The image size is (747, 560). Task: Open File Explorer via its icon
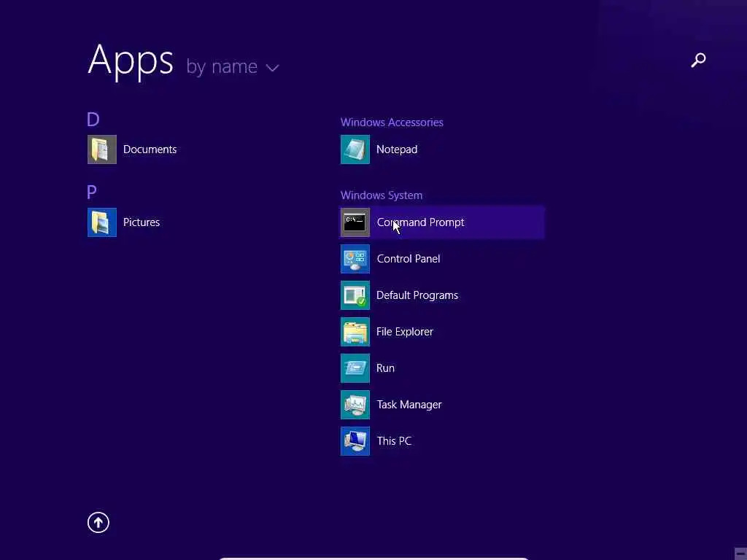coord(355,332)
